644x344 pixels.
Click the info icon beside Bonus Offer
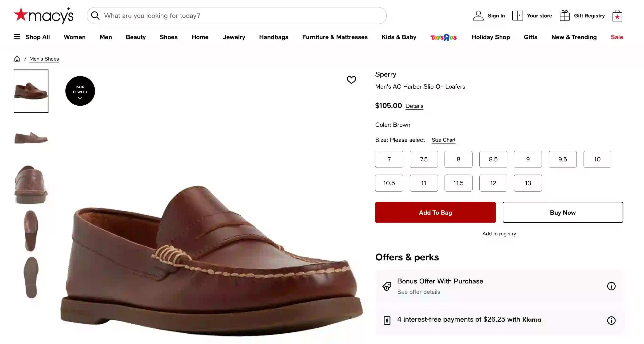point(612,286)
